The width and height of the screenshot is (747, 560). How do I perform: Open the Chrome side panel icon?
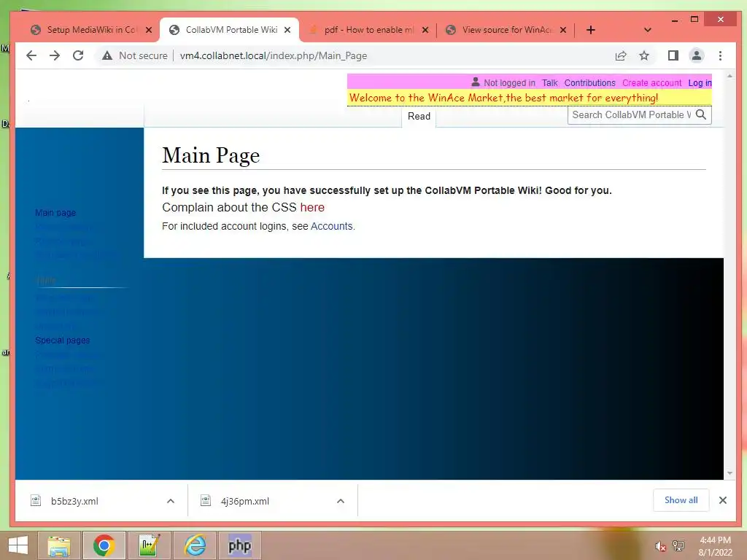click(673, 55)
